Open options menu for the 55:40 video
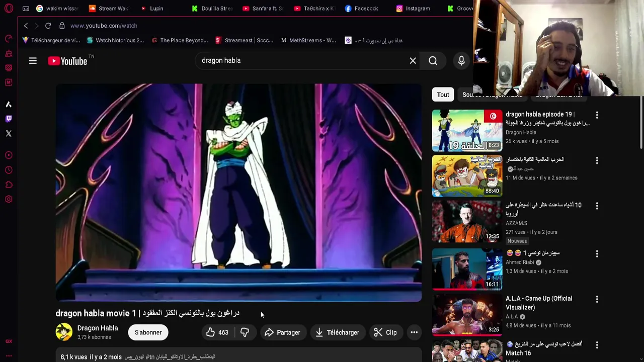Screen dimensions: 644x362 point(597,160)
